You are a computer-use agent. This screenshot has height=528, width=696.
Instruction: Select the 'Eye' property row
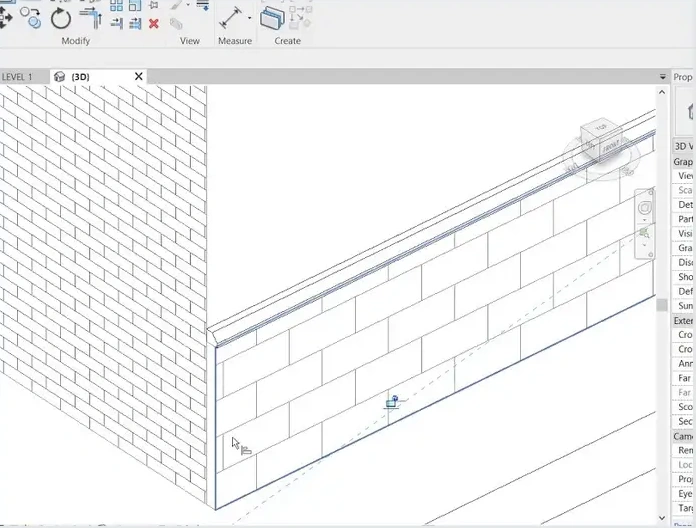tap(684, 494)
